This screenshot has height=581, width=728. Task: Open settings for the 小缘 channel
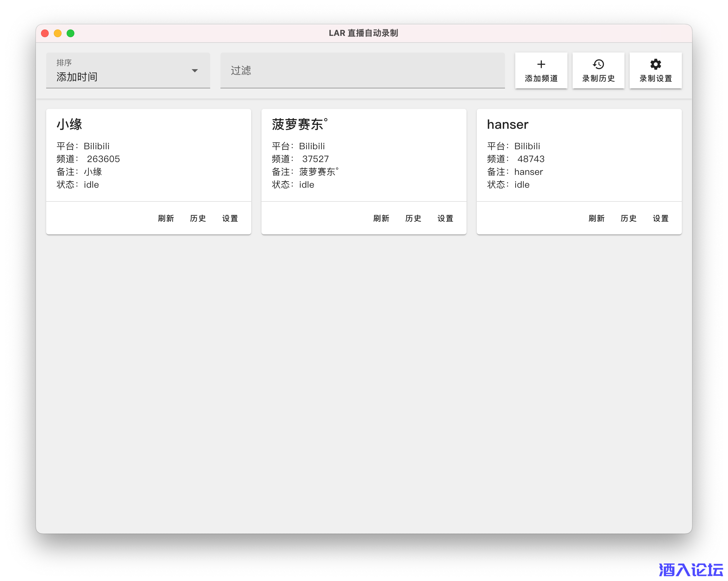coord(230,218)
